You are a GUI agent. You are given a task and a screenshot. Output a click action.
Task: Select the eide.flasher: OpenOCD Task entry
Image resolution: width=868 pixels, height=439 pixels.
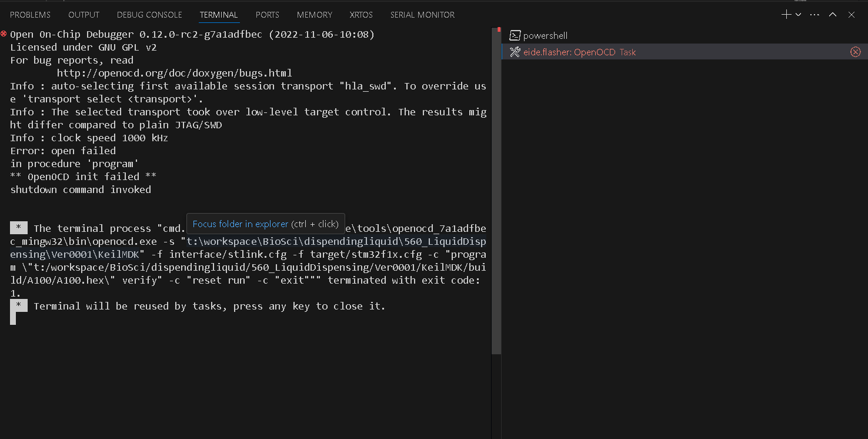pyautogui.click(x=685, y=52)
